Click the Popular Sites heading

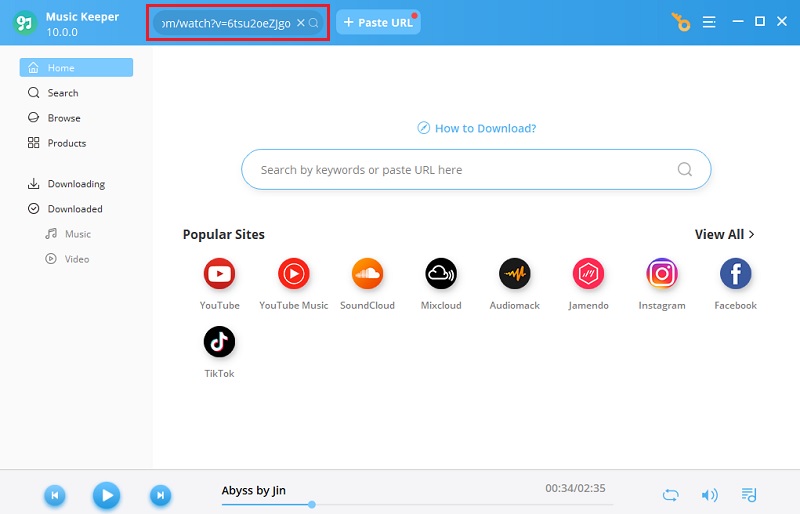click(223, 234)
